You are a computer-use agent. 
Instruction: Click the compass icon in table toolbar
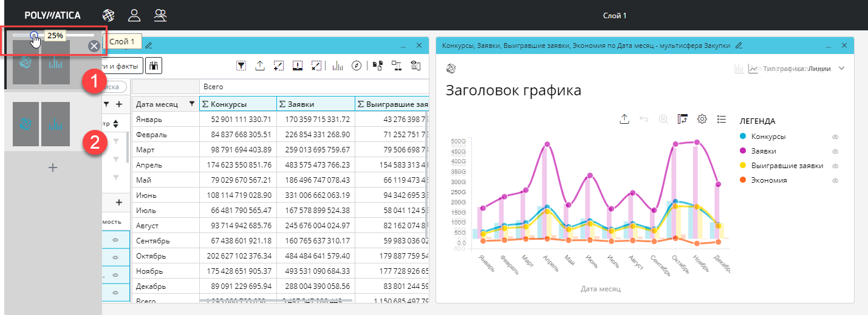357,66
